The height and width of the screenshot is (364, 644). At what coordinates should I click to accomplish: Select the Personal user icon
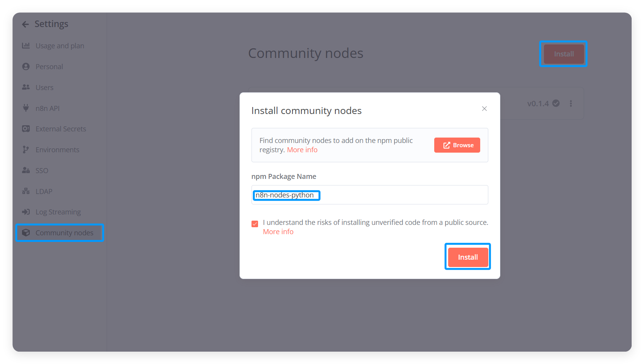point(26,66)
